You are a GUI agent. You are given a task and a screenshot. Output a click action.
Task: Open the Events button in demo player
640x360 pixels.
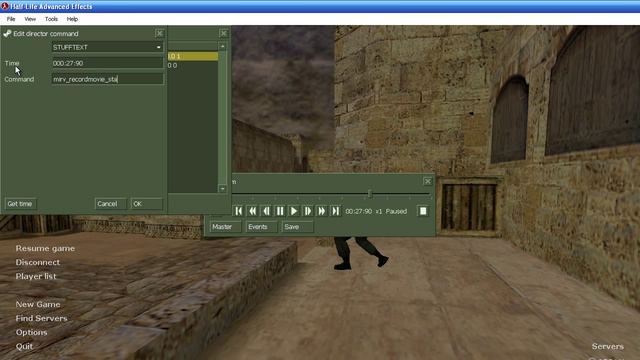(x=261, y=227)
